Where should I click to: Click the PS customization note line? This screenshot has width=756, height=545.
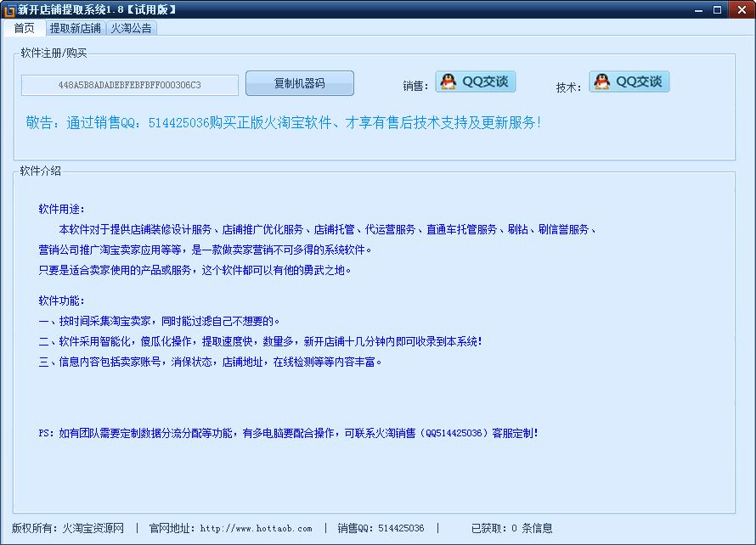coord(288,433)
